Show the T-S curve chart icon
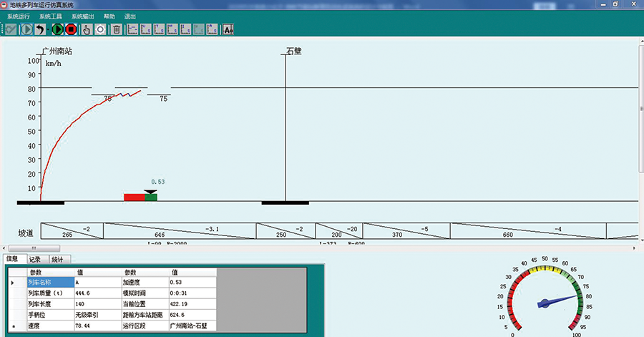Image resolution: width=644 pixels, height=337 pixels. coord(159,29)
